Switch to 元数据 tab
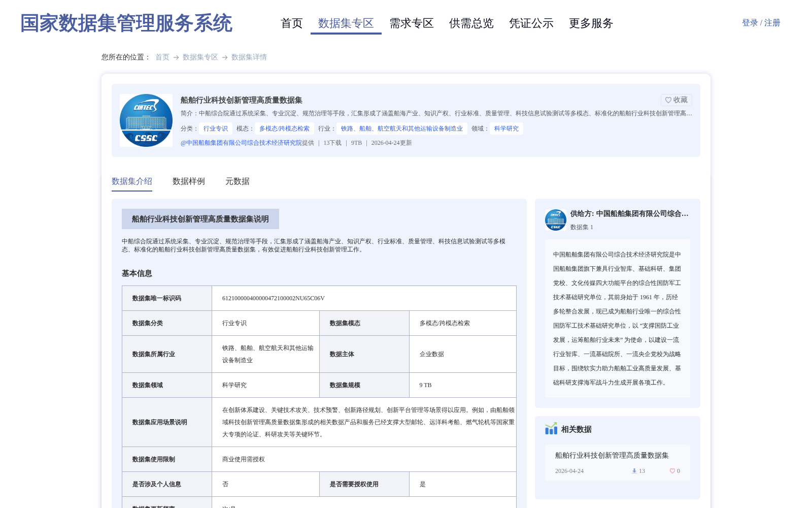This screenshot has width=812, height=508. (238, 181)
